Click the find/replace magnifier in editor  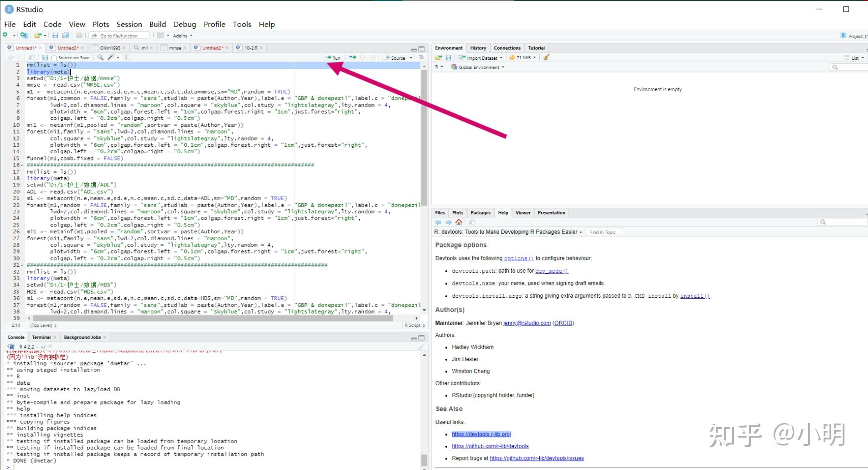pos(100,57)
